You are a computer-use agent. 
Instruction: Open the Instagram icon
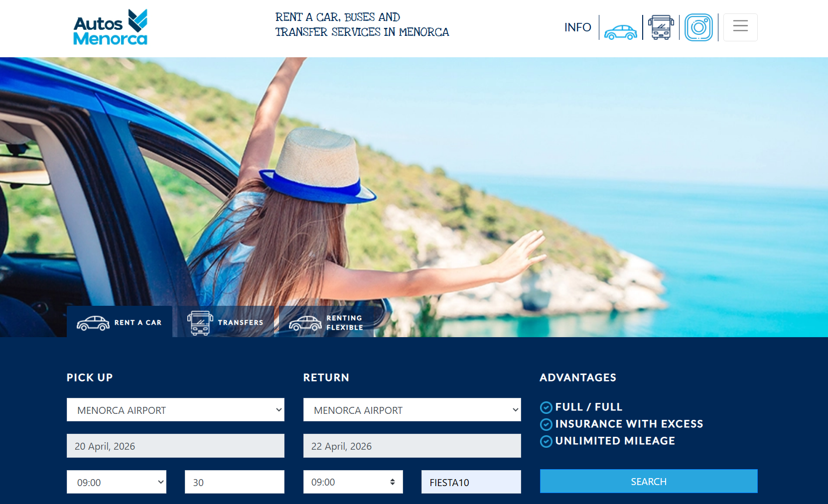click(699, 27)
